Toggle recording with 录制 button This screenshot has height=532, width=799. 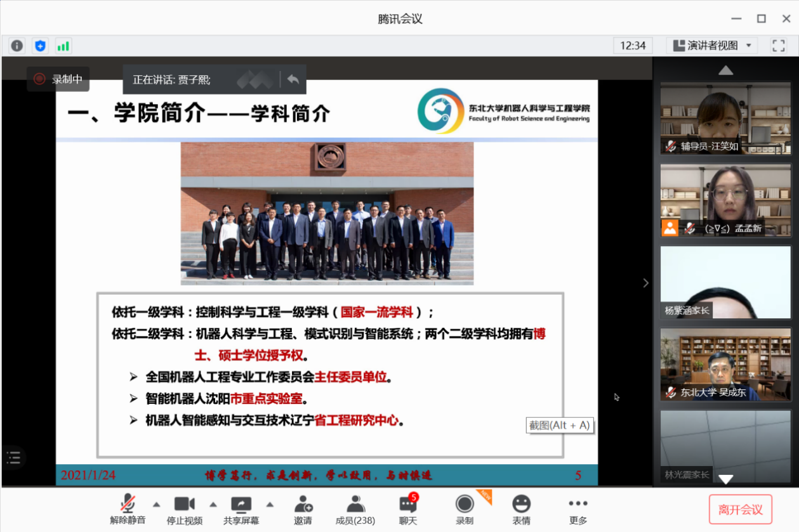465,510
